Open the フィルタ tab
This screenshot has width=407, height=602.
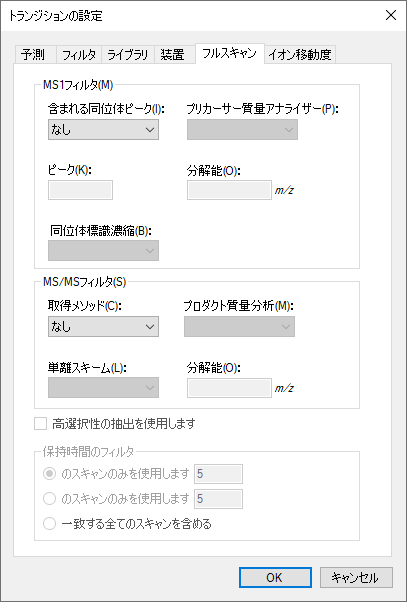coord(79,55)
